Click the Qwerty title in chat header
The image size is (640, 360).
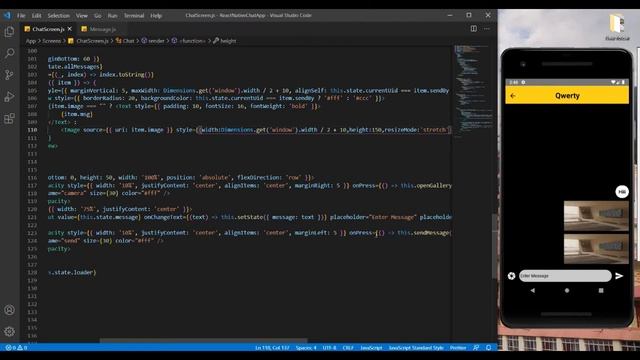567,96
